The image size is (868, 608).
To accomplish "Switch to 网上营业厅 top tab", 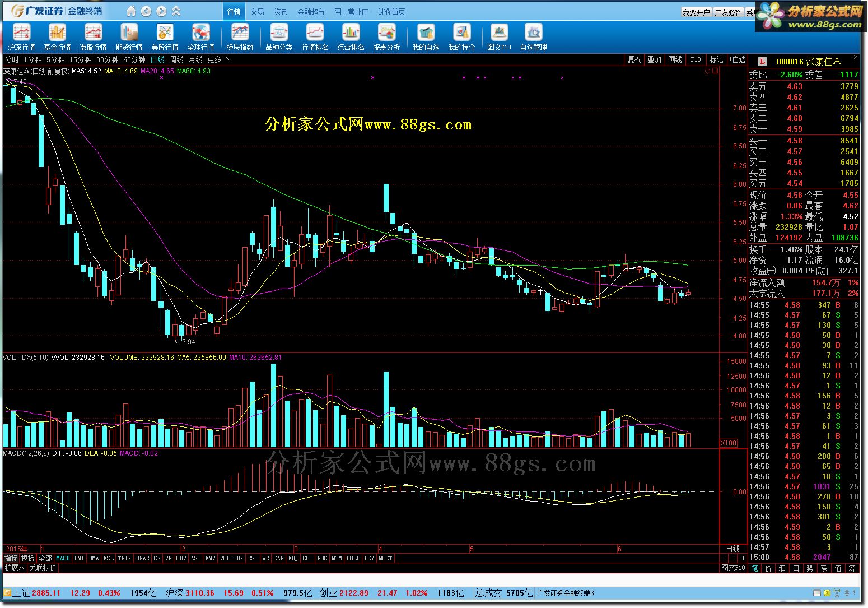I will (351, 12).
